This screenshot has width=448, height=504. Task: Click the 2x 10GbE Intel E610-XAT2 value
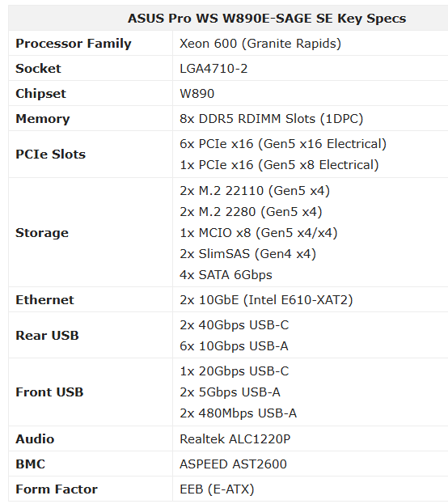pyautogui.click(x=266, y=300)
